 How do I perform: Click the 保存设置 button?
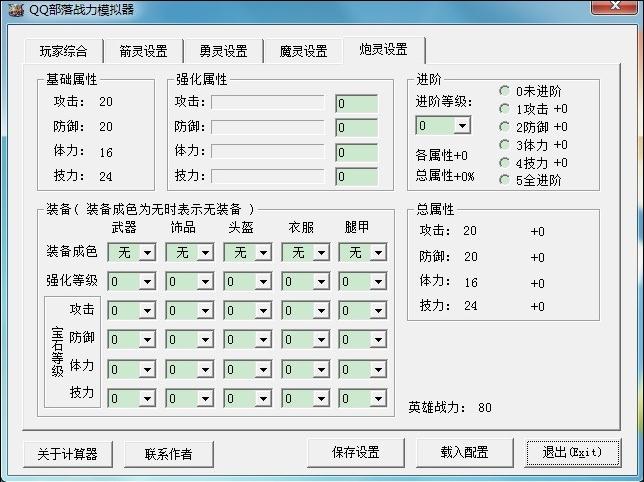(355, 453)
